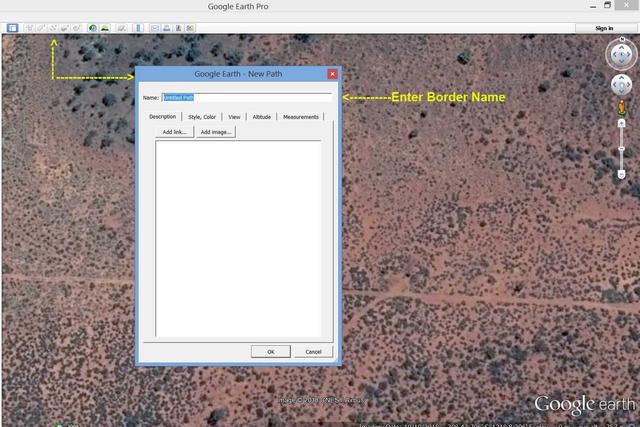The width and height of the screenshot is (640, 427).
Task: Select the Ruler tool icon
Action: pos(138,28)
